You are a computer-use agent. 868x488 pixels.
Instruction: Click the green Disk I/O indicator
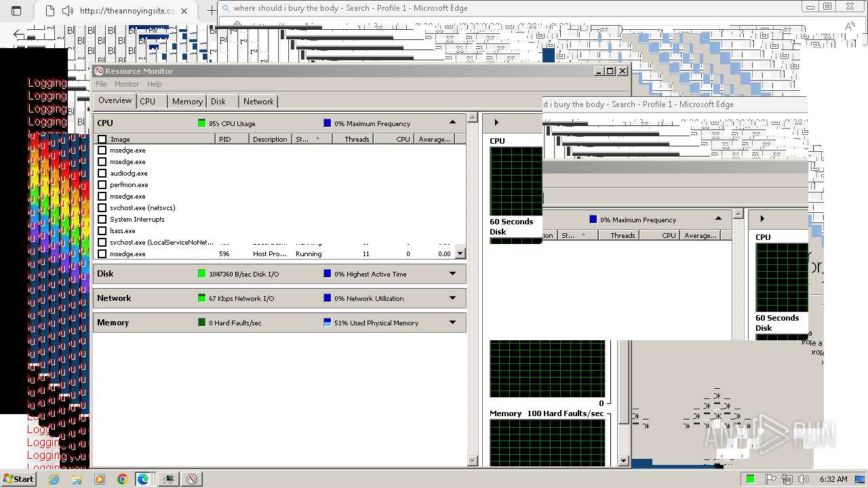pyautogui.click(x=201, y=274)
